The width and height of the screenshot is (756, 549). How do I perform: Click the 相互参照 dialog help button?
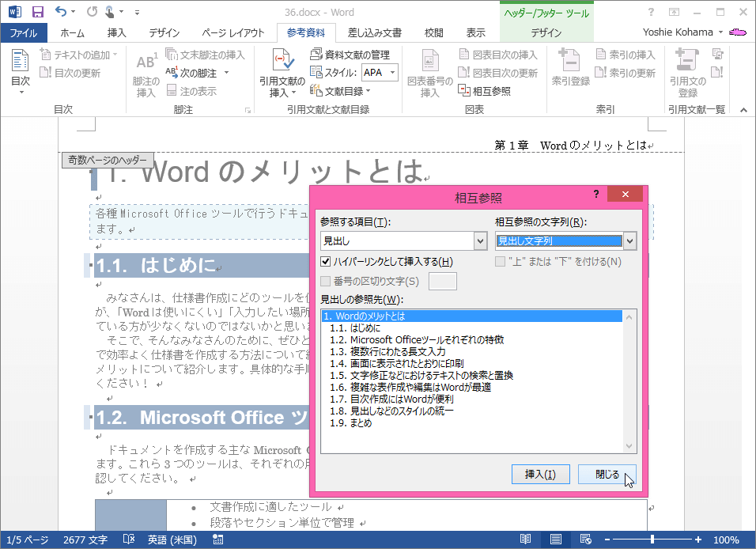(x=596, y=194)
